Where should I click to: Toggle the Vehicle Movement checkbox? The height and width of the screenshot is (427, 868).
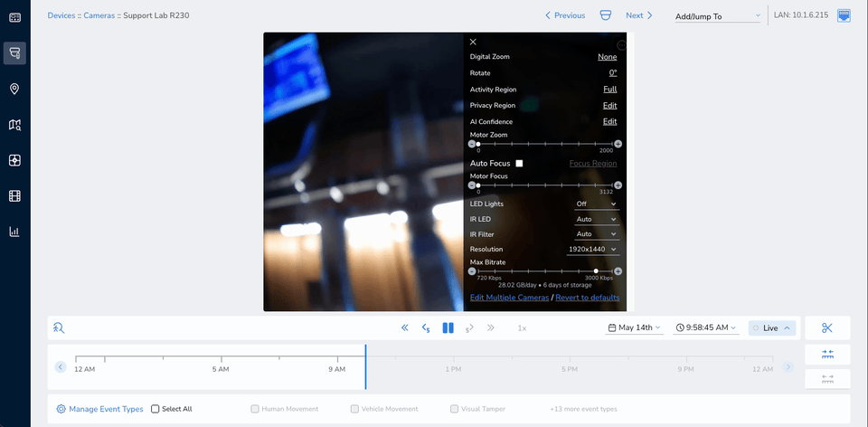pos(354,409)
